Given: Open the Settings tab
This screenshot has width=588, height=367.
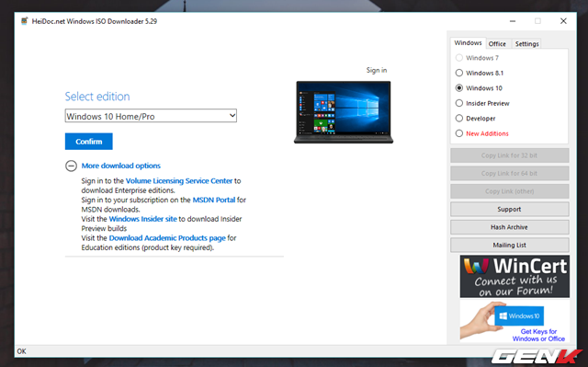Looking at the screenshot, I should pos(526,44).
